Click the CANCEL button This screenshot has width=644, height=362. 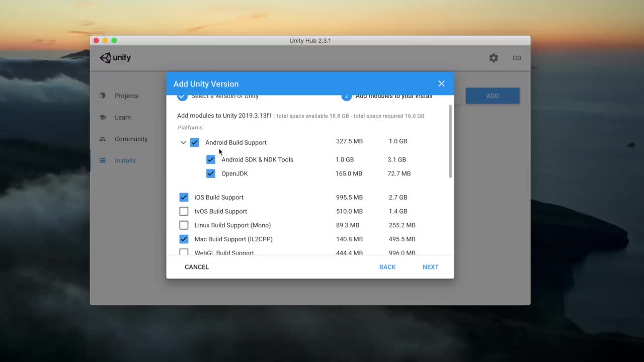197,267
